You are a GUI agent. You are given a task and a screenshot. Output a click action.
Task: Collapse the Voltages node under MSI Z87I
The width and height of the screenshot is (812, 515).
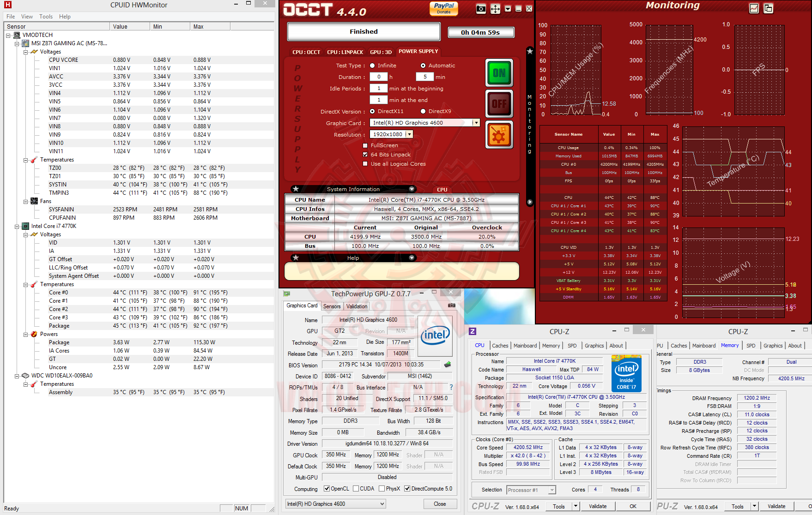(26, 52)
